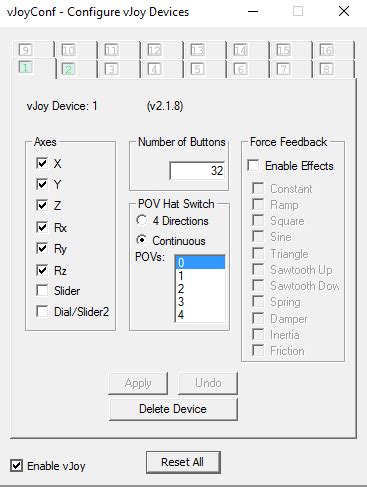
Task: Open device tab 9
Action: click(33, 50)
